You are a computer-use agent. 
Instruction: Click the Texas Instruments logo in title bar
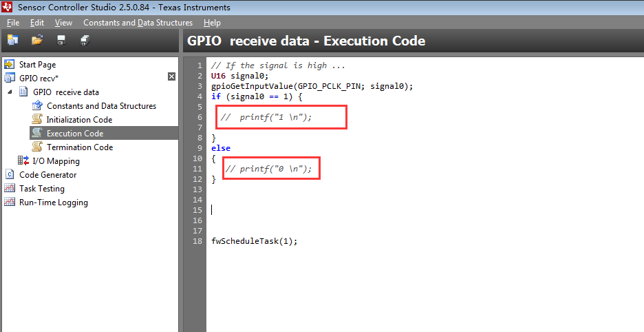[x=7, y=7]
